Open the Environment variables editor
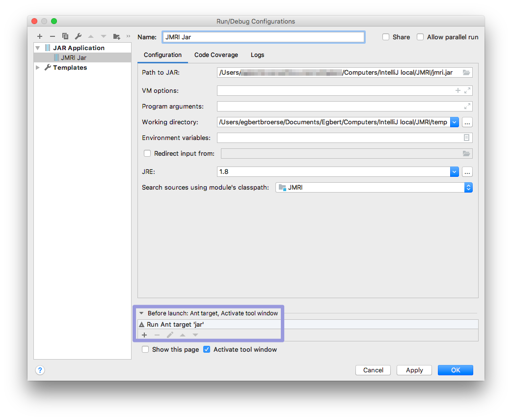Screen dimensions: 512x420 click(466, 138)
